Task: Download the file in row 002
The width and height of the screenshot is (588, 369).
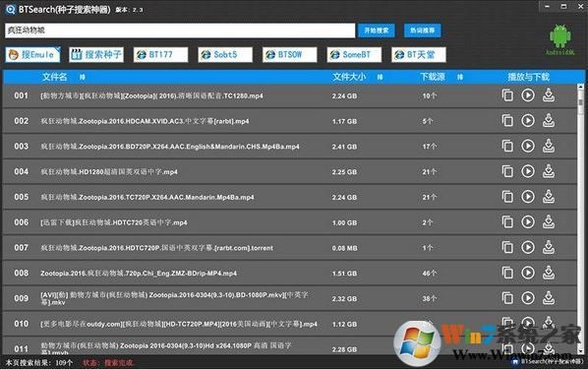Action: 549,120
